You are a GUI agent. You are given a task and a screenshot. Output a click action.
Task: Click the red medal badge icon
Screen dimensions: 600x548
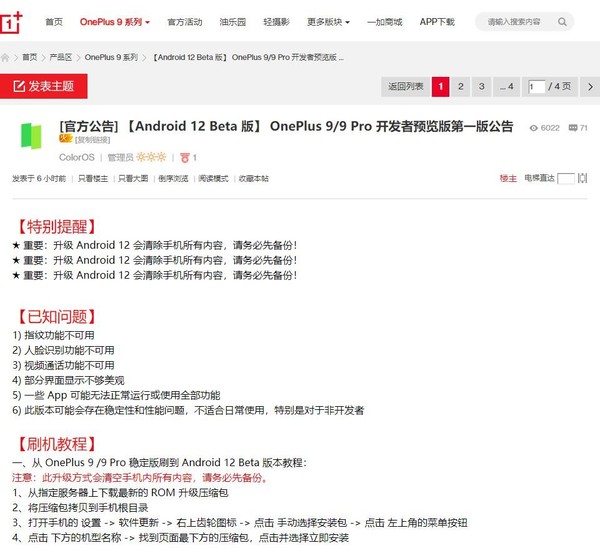point(184,157)
